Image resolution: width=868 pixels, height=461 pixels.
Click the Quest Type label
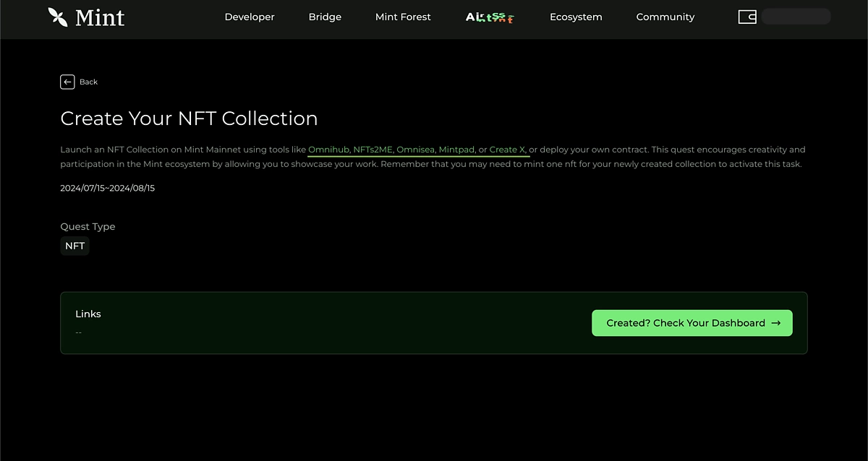click(88, 226)
